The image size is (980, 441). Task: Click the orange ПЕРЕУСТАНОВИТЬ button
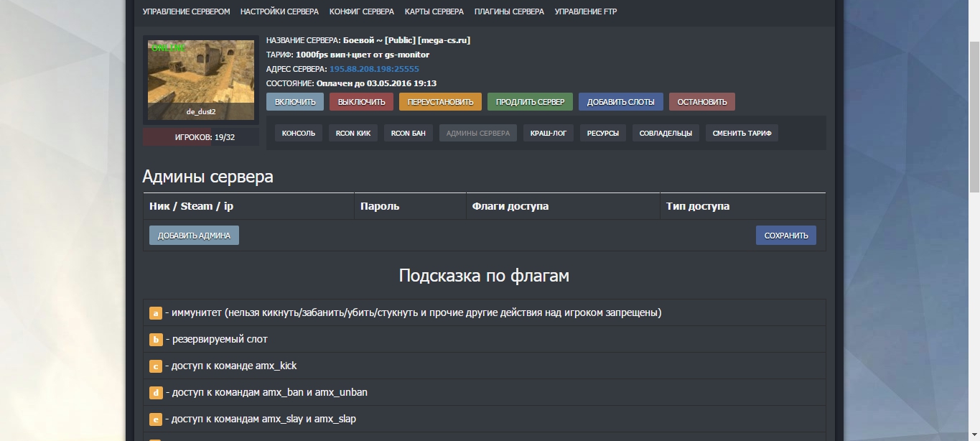coord(441,102)
